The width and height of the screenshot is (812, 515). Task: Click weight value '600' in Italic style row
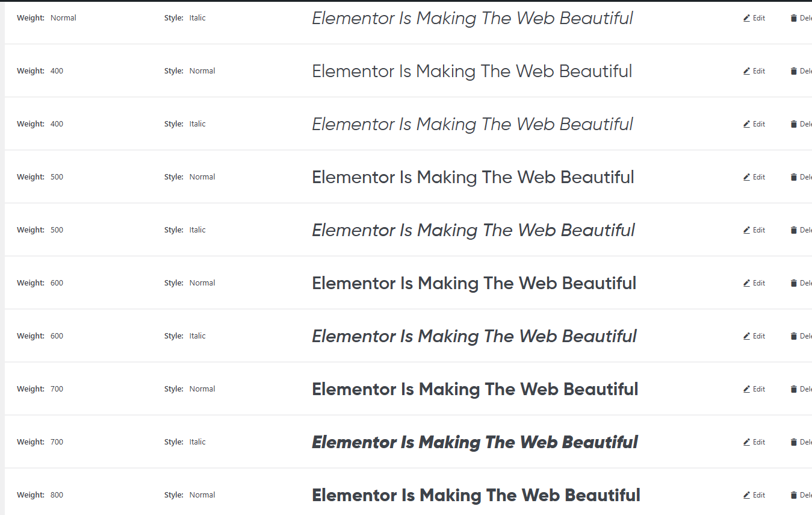point(57,336)
